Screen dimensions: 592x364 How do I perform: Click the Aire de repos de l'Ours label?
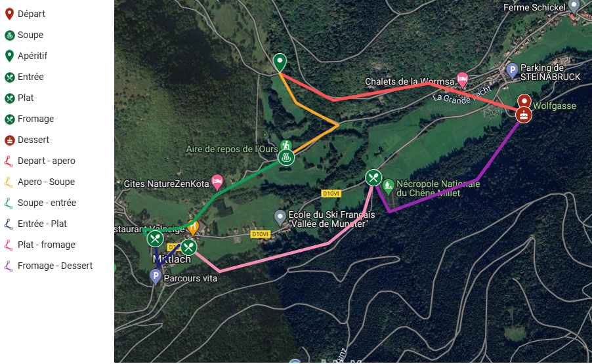click(x=232, y=150)
